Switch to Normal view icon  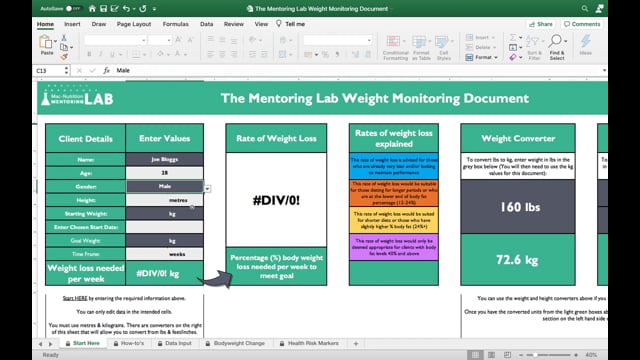coord(476,355)
